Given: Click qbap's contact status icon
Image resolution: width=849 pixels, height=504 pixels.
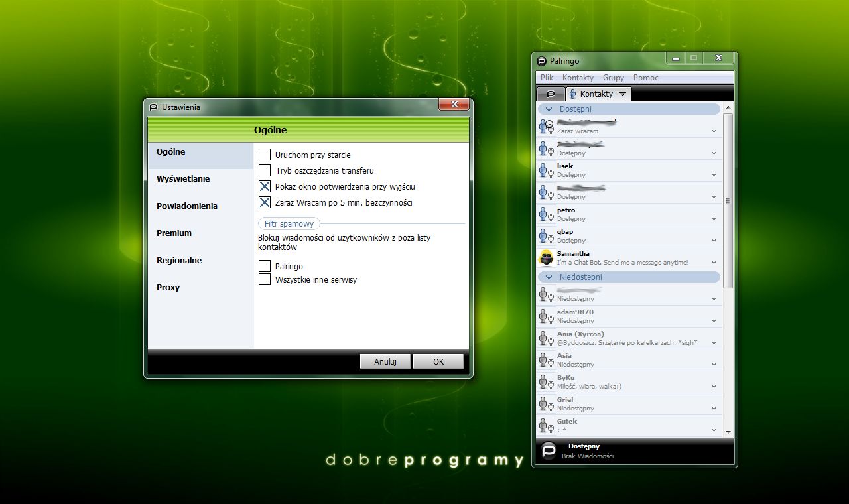Looking at the screenshot, I should (x=546, y=236).
